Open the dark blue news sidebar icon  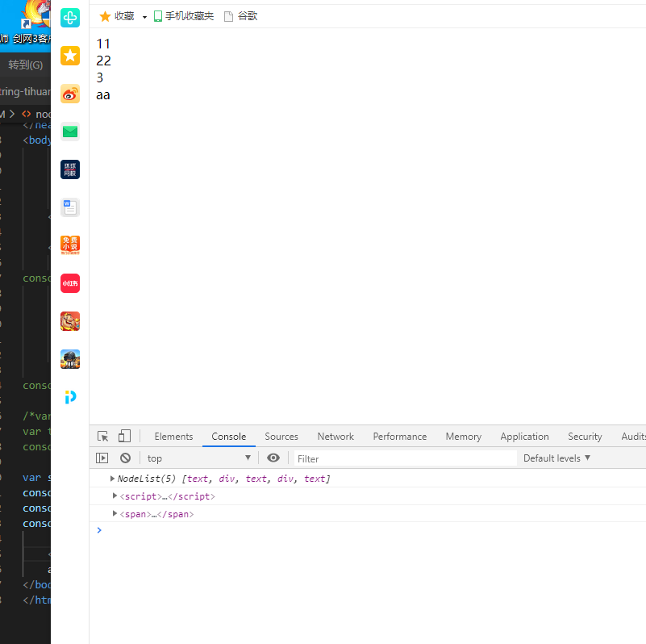coord(70,169)
